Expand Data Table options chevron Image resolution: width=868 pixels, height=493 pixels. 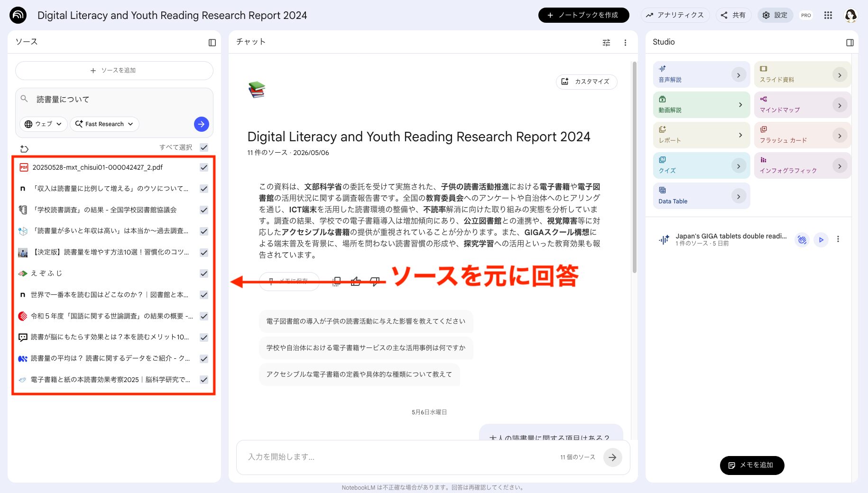pos(739,196)
